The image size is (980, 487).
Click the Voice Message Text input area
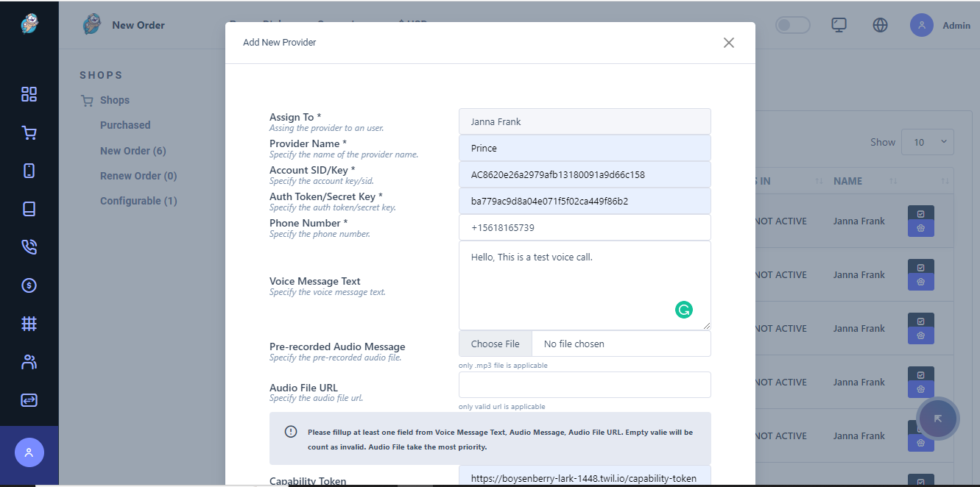tap(584, 285)
